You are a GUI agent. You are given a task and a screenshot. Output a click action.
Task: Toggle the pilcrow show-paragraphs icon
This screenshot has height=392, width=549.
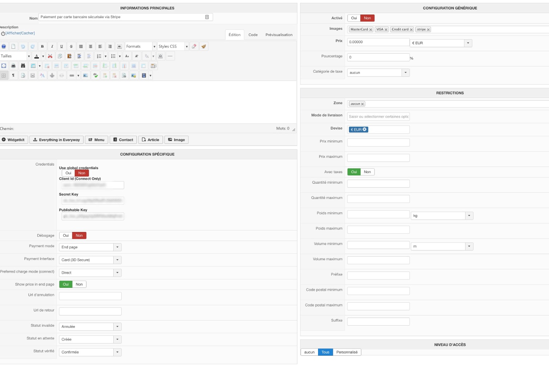(x=13, y=75)
